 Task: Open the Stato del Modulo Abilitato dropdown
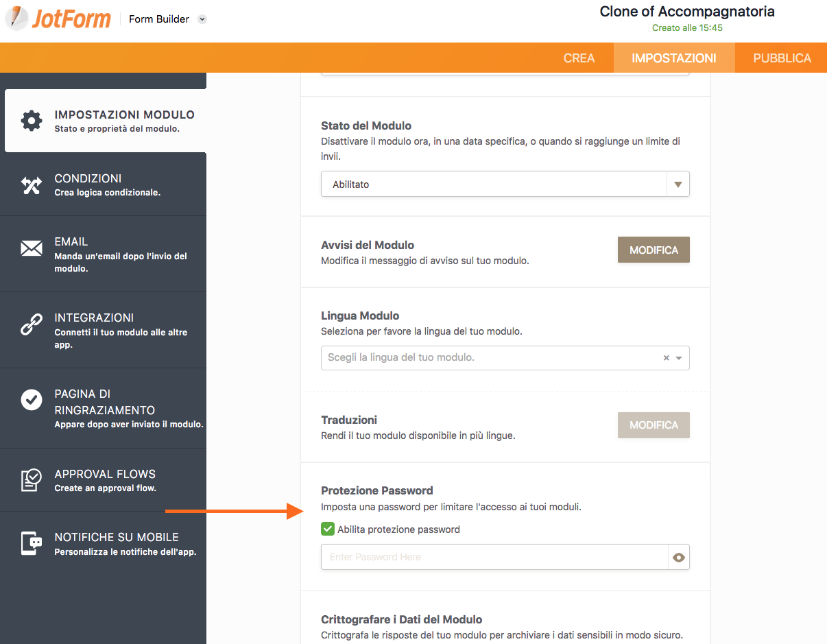(505, 184)
